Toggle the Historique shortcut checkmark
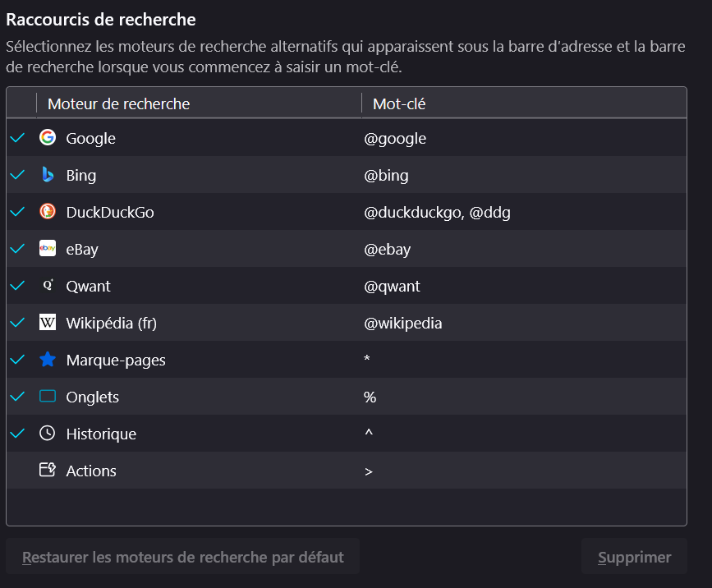 click(17, 434)
